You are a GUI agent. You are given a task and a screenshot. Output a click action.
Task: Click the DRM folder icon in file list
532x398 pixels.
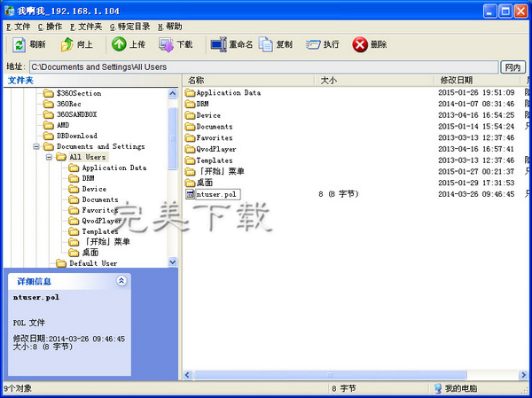(190, 104)
